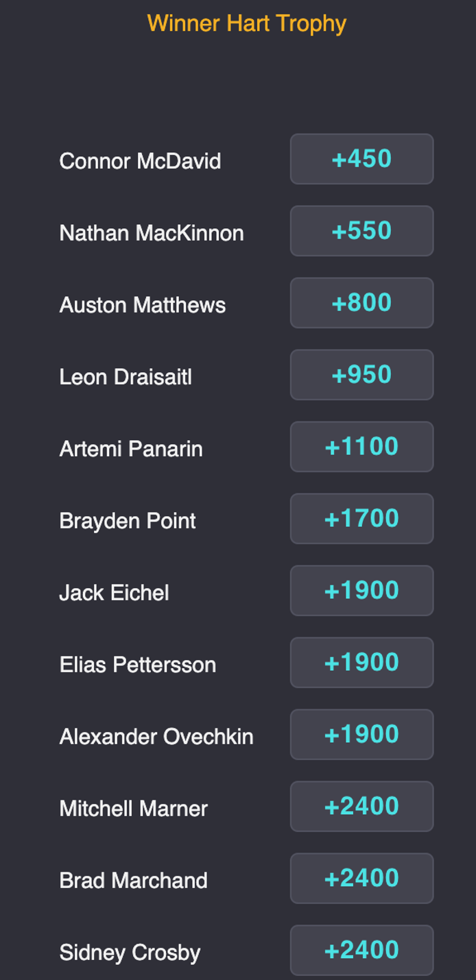Image resolution: width=476 pixels, height=980 pixels.
Task: Select the Auston Matthews name text
Action: [143, 305]
